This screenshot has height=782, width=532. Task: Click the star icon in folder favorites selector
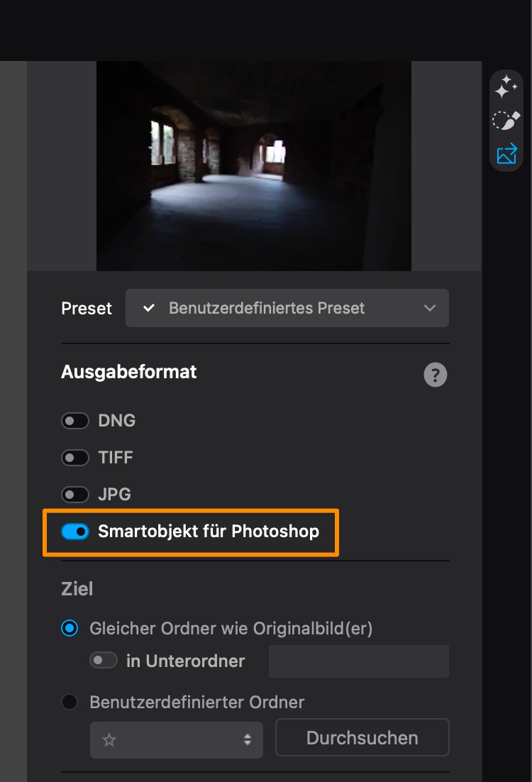coord(109,739)
